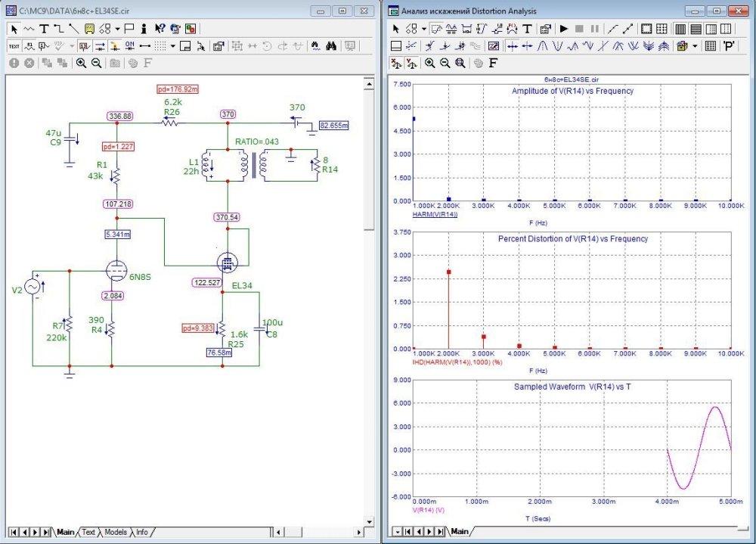Open the Properties icon in analysis toolbar
This screenshot has height=544, width=756.
[545, 29]
